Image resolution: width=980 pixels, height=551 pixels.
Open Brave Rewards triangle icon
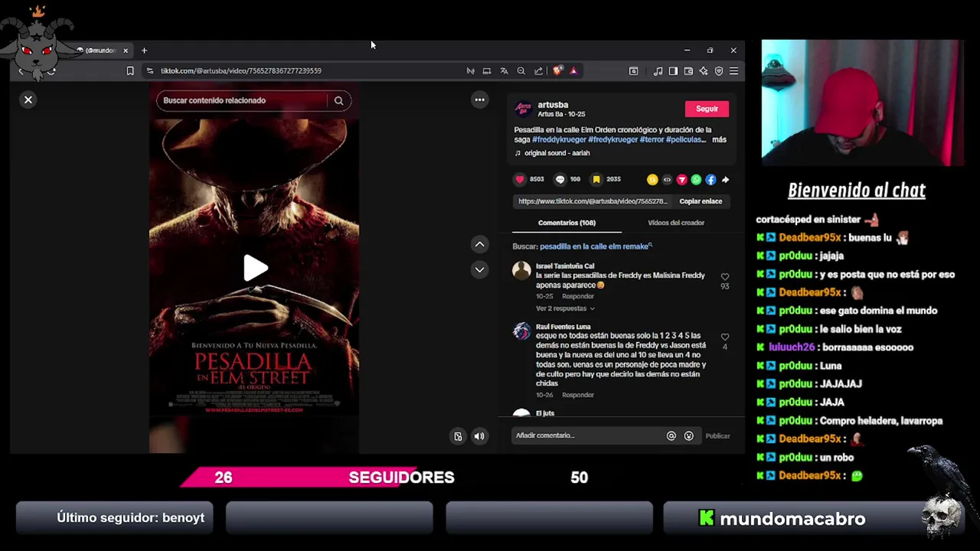click(573, 70)
